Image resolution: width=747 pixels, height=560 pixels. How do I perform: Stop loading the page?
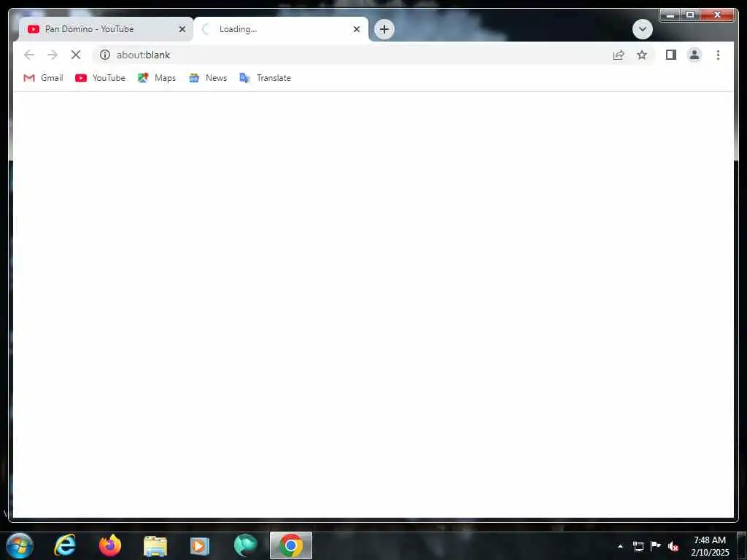76,55
